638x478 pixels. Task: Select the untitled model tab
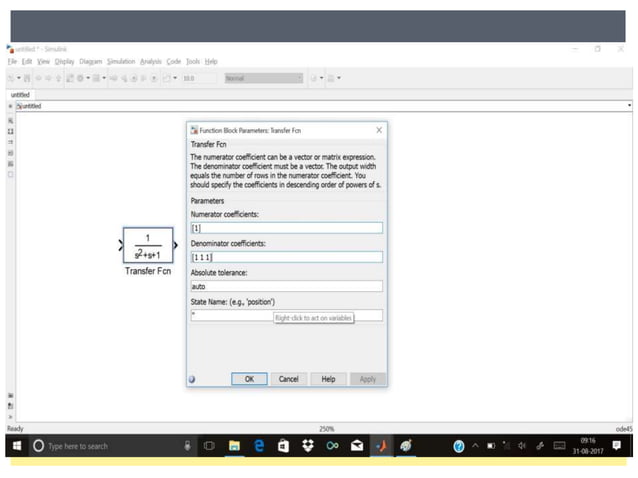(x=20, y=95)
